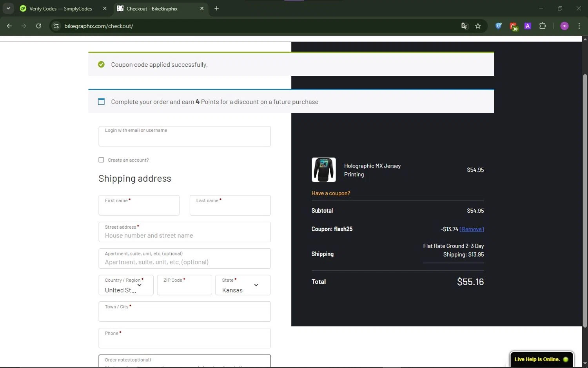588x368 pixels.
Task: Open the Country / Region dropdown
Action: coord(126,285)
